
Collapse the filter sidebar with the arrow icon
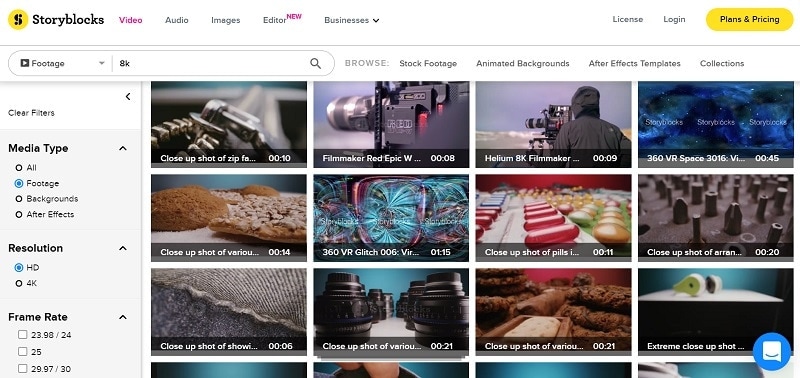click(x=128, y=96)
